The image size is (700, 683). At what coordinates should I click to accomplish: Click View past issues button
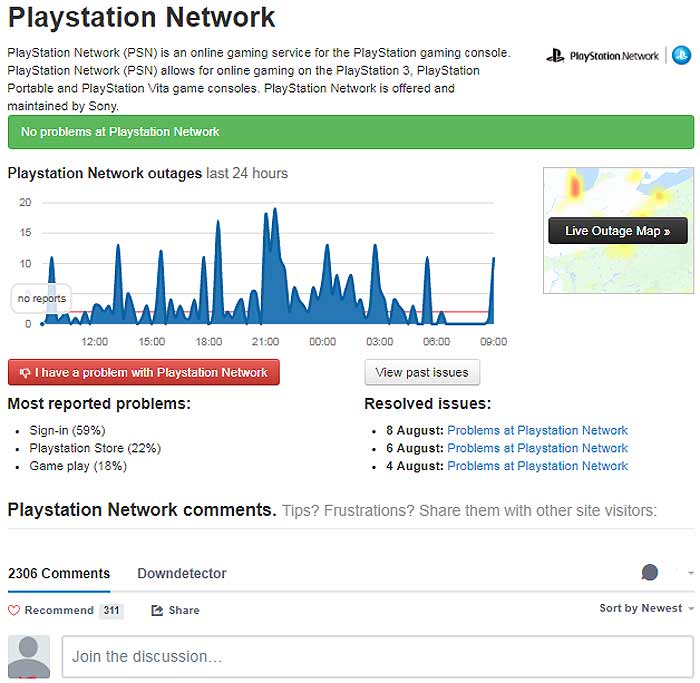[422, 372]
